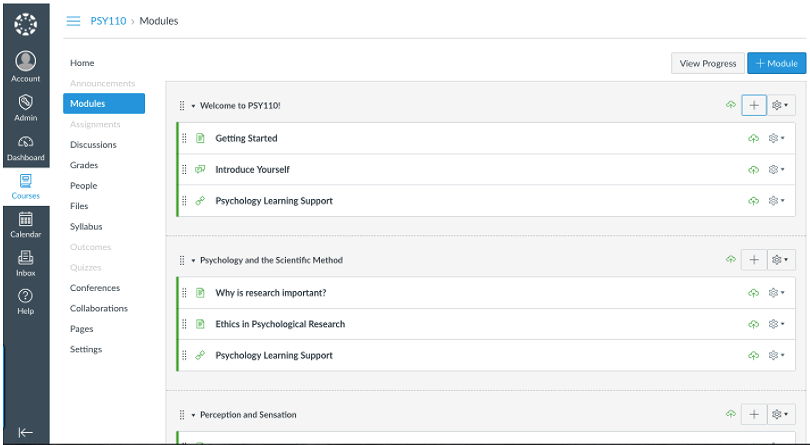The image size is (810, 445).
Task: Toggle publish cloud for Getting Started
Action: [x=754, y=138]
